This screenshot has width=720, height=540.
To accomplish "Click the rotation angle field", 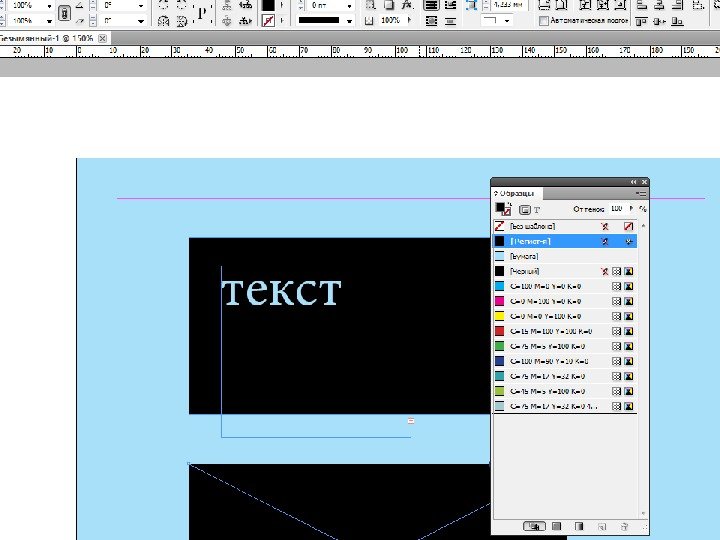I will pyautogui.click(x=119, y=6).
